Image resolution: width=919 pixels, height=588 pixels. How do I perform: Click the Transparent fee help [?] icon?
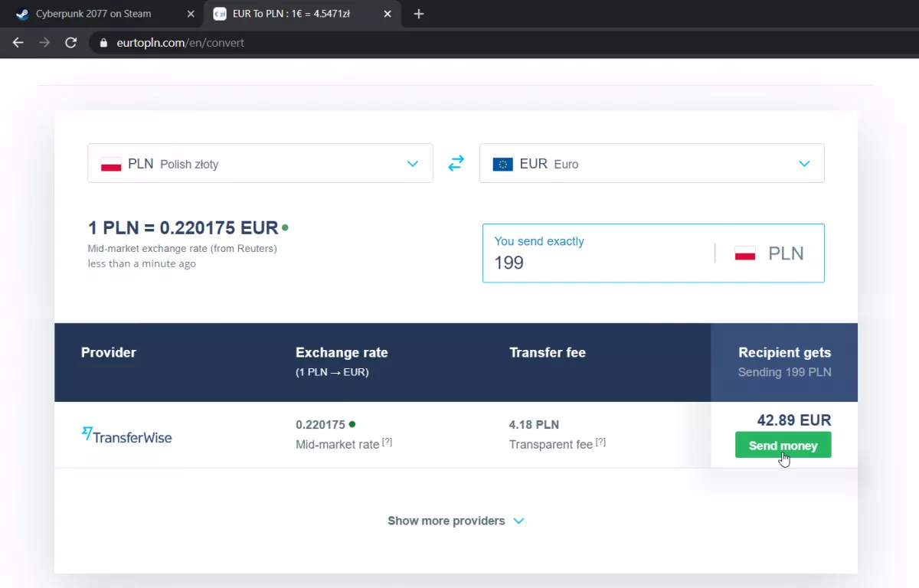600,442
